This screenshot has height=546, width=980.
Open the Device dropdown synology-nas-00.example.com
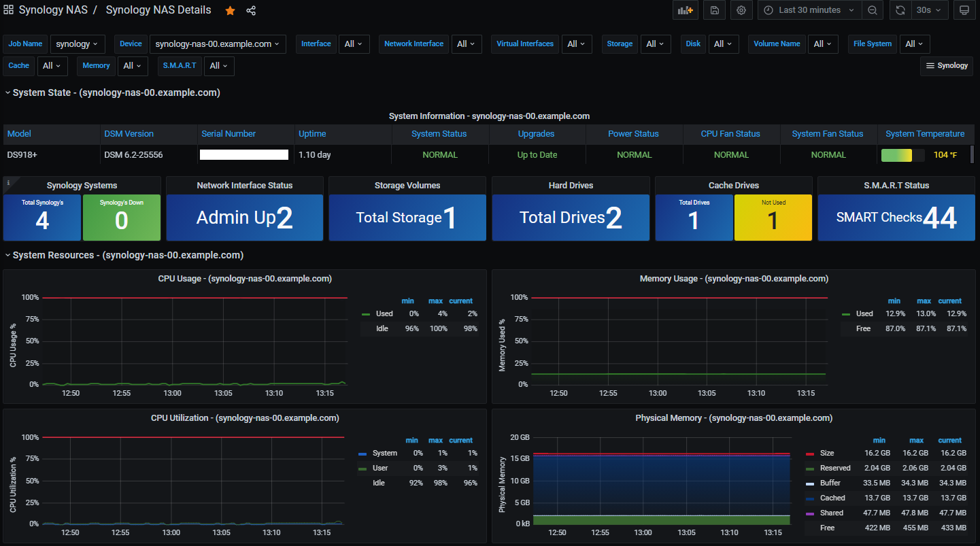(x=218, y=44)
